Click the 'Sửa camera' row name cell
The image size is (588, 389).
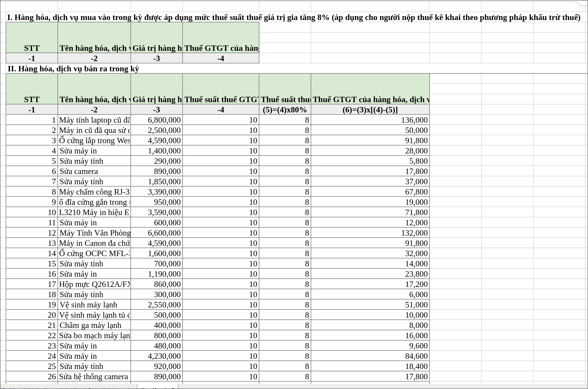pos(94,171)
